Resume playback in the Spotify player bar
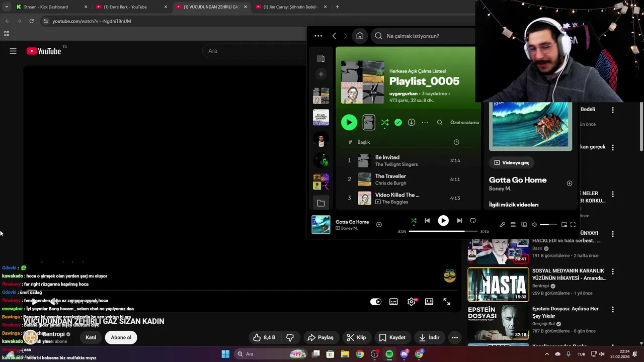644x362 pixels. 443,221
